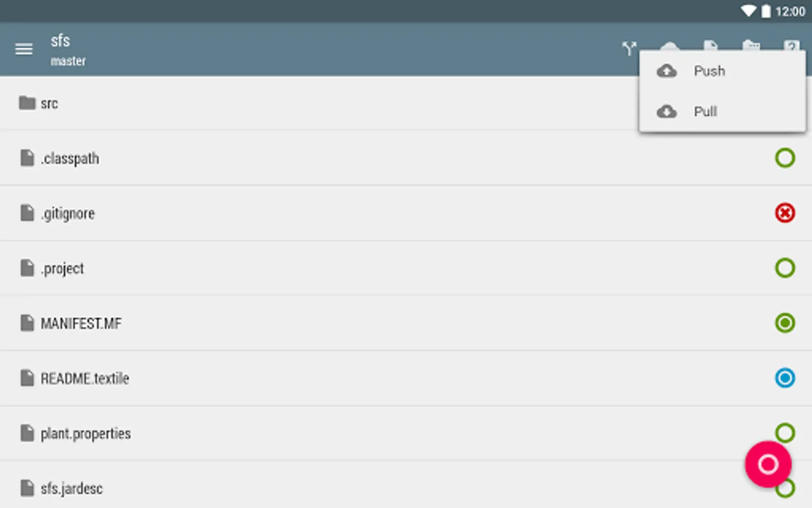Open the hamburger navigation menu

[x=24, y=50]
